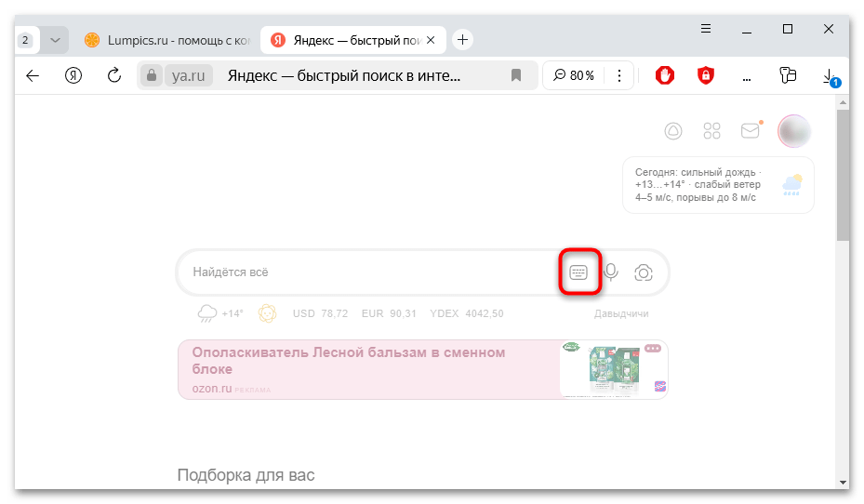Click the ozon.ru ad source link

click(x=212, y=389)
